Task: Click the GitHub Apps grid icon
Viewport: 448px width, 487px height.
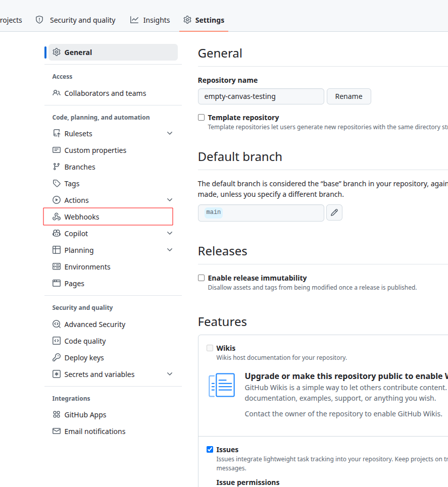Action: click(x=56, y=415)
